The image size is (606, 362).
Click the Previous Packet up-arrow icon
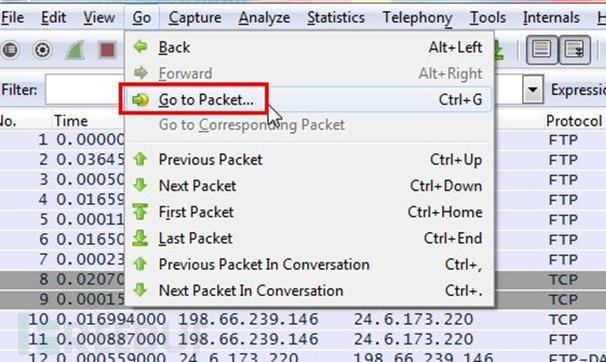[140, 159]
